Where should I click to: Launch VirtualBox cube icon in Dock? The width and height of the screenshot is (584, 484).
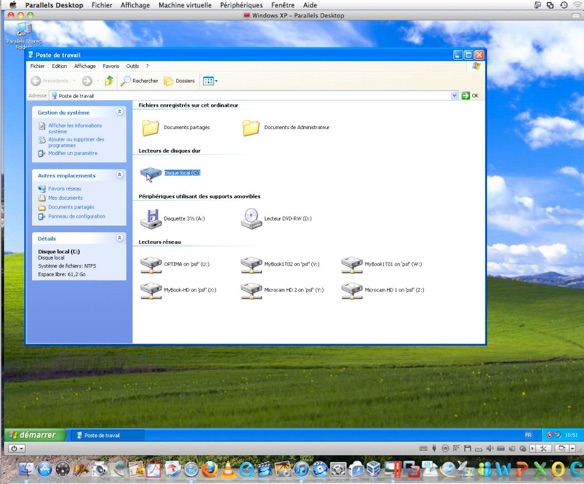pyautogui.click(x=374, y=469)
